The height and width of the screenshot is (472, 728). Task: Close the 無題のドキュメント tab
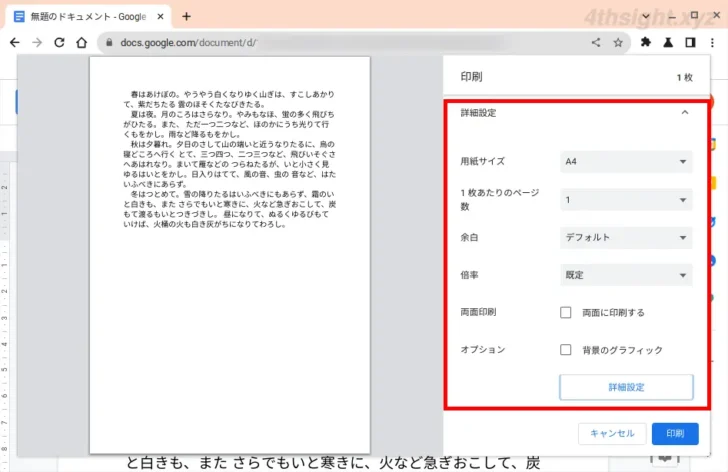pos(160,17)
